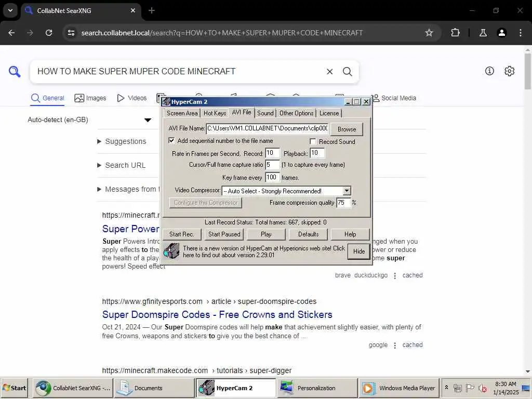Select Social Media search category
The height and width of the screenshot is (399, 532).
tap(394, 98)
